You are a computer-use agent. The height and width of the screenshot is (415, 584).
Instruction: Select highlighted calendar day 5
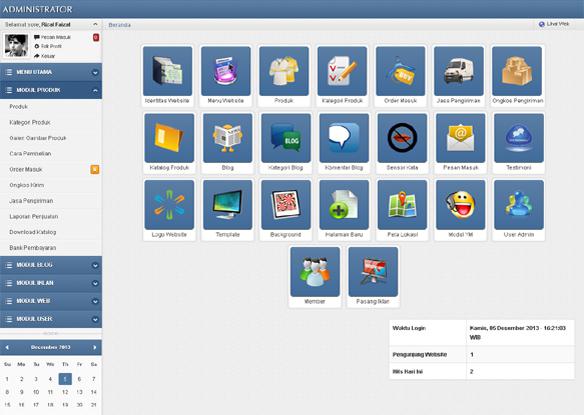click(65, 379)
